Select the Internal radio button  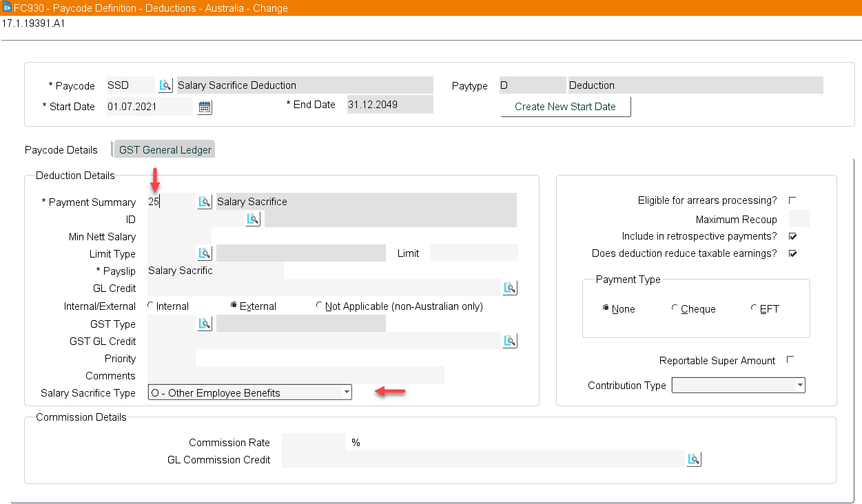click(x=151, y=306)
